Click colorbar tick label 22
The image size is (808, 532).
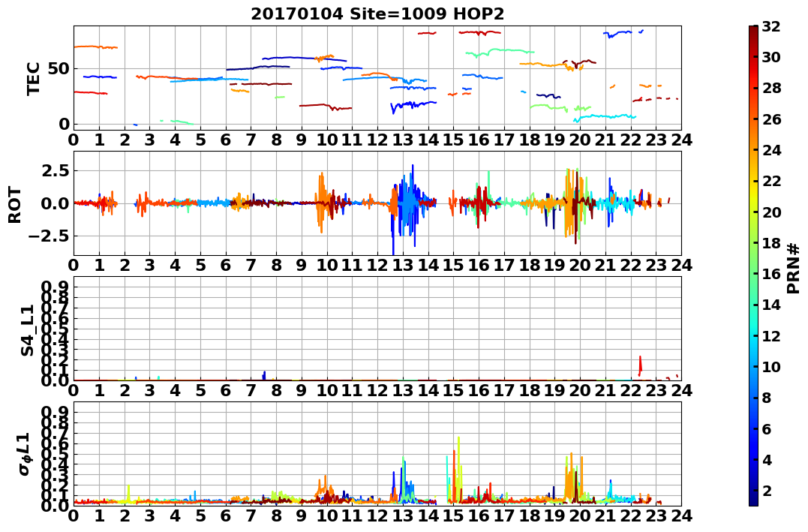[x=771, y=181]
